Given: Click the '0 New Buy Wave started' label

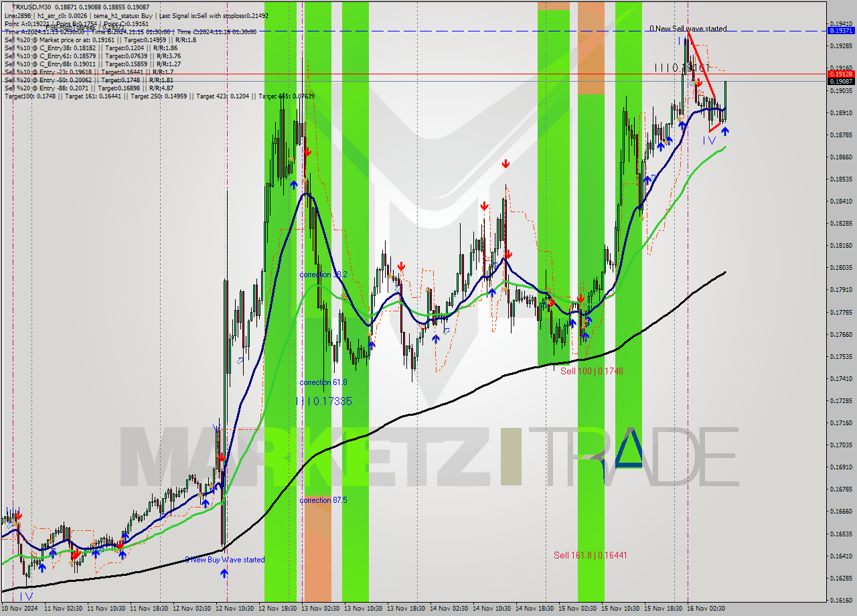Looking at the screenshot, I should [224, 560].
